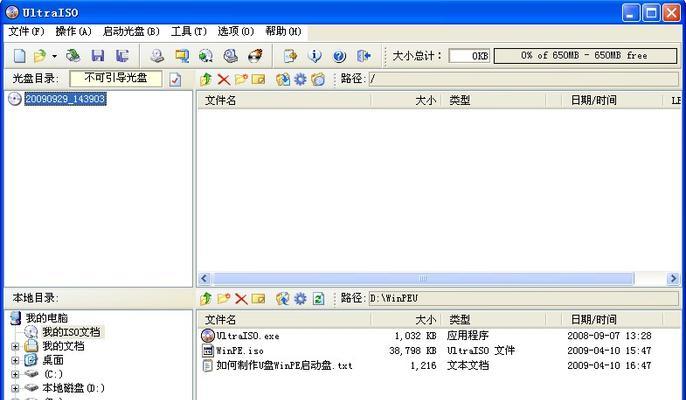
Task: Click gear properties icon in image pane toolbar
Action: (x=300, y=79)
